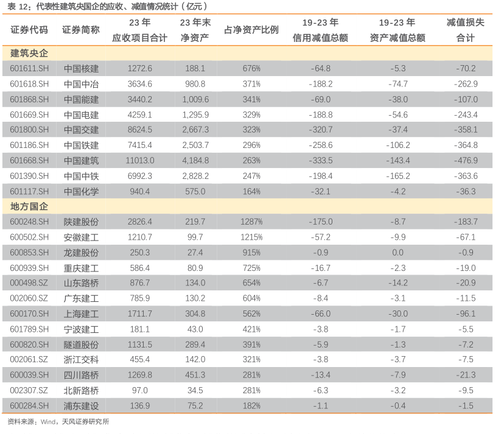Screen dimensions: 504x434
Task: Click the '地方国企' section label
Action: tap(29, 206)
